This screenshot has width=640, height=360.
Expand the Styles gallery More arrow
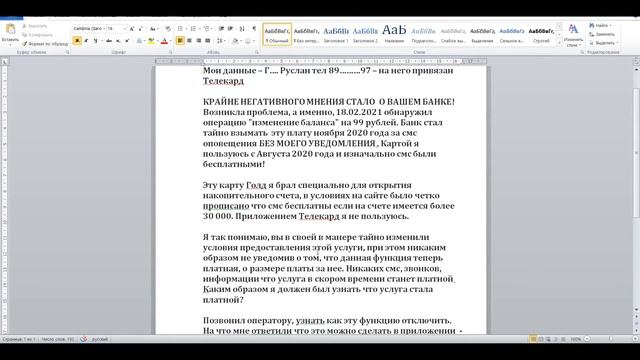(559, 42)
